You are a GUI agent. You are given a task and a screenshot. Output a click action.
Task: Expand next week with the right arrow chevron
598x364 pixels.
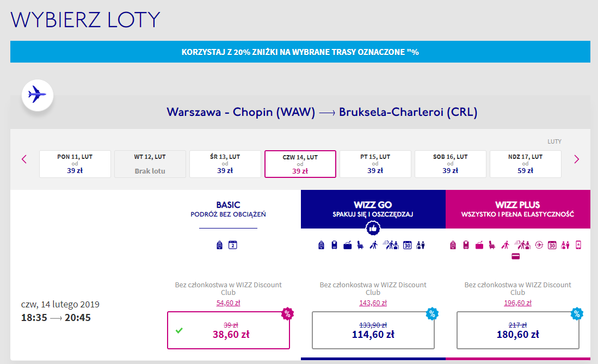click(x=576, y=159)
